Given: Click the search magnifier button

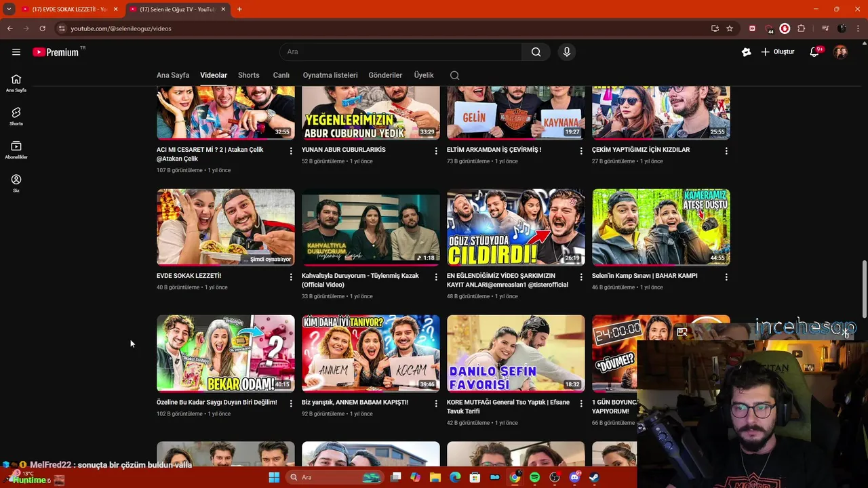Looking at the screenshot, I should (536, 52).
